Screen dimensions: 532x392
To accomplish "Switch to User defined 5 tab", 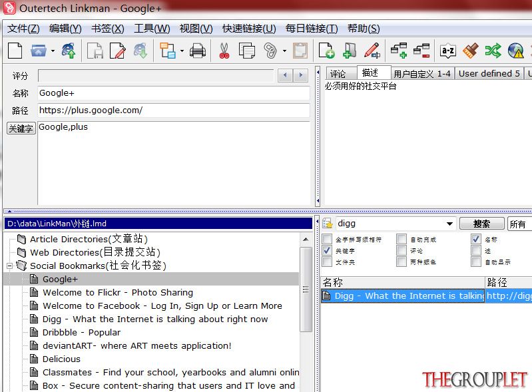I will (489, 74).
